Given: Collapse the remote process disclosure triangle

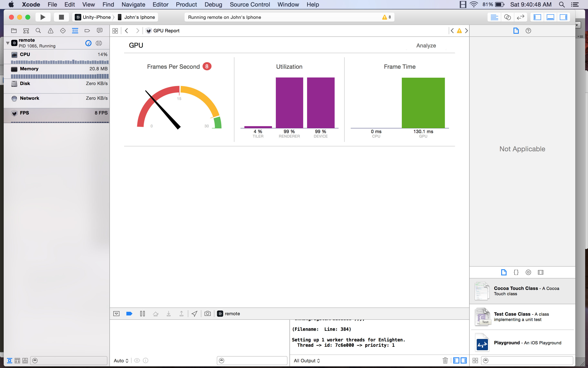Looking at the screenshot, I should (8, 43).
